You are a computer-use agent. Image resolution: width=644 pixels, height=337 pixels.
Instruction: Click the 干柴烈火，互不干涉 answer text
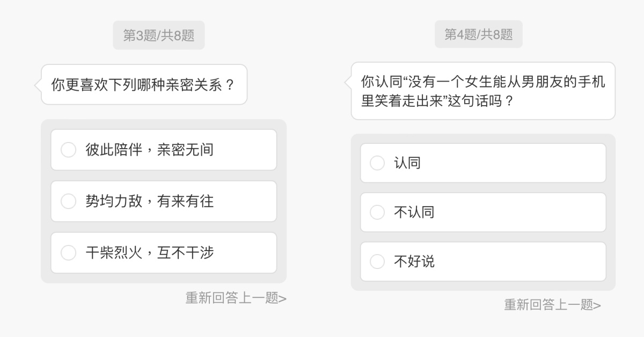tap(150, 253)
